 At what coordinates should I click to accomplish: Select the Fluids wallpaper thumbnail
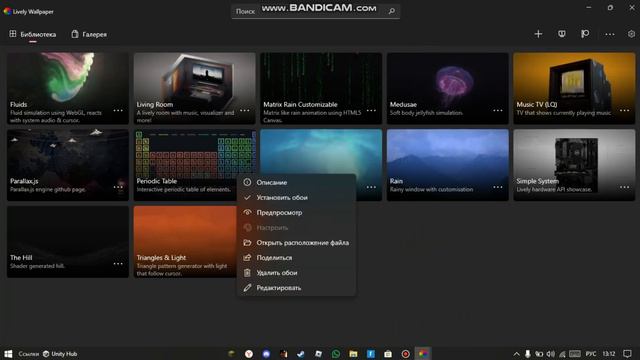(x=68, y=88)
